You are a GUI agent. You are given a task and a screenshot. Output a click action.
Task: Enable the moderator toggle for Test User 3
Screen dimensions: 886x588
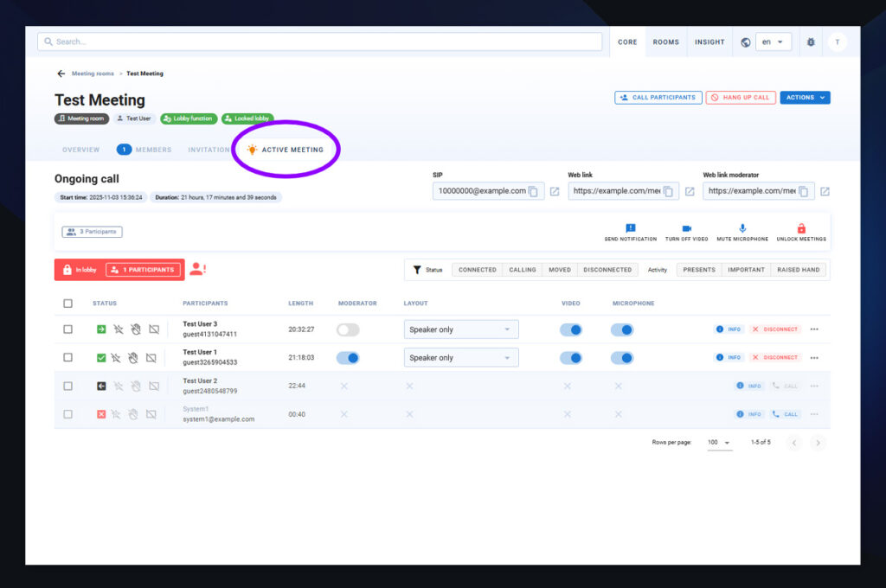348,329
